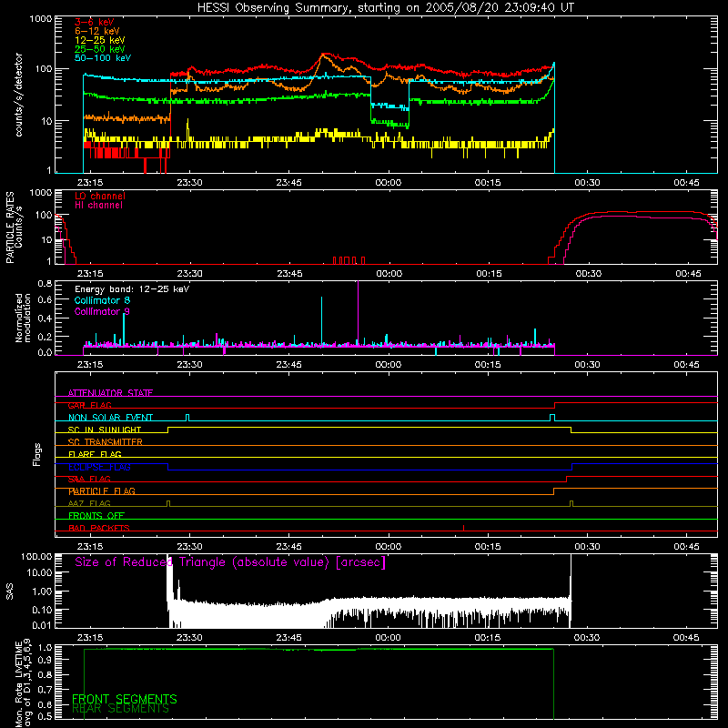The height and width of the screenshot is (728, 728).
Task: Click the HESSI Observing Summary plot title
Action: (385, 8)
